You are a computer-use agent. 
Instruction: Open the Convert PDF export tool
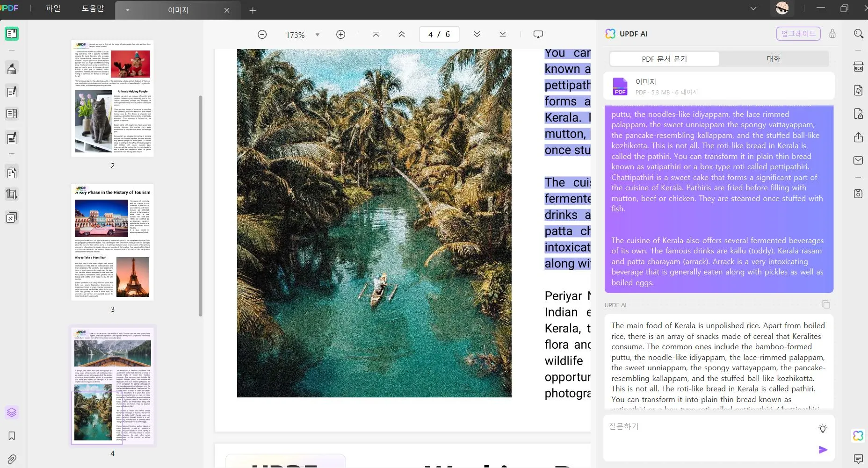click(858, 90)
